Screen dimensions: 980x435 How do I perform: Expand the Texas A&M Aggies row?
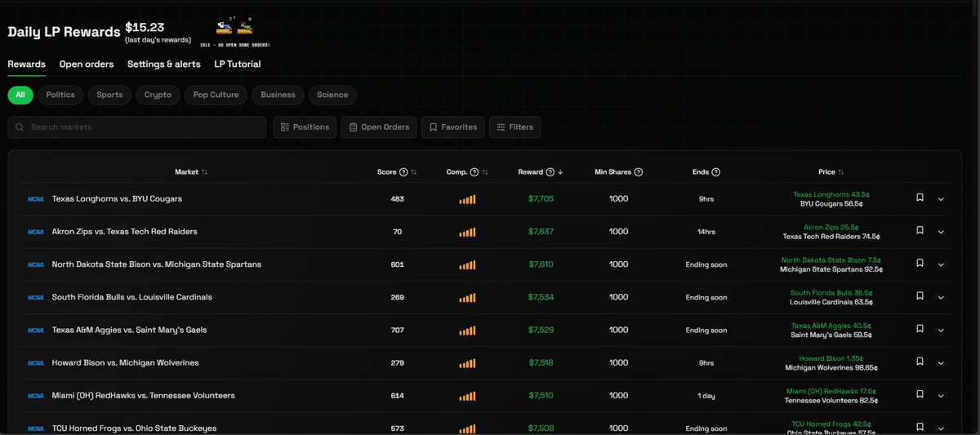pos(941,330)
